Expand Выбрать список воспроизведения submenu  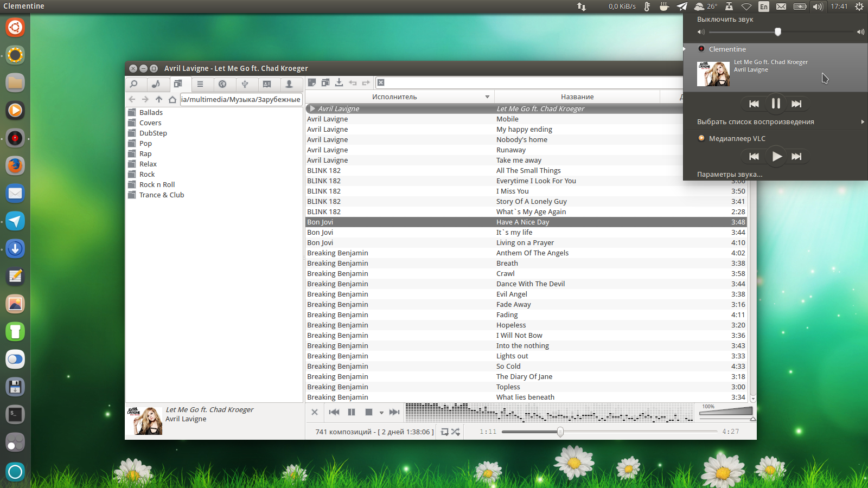(776, 122)
